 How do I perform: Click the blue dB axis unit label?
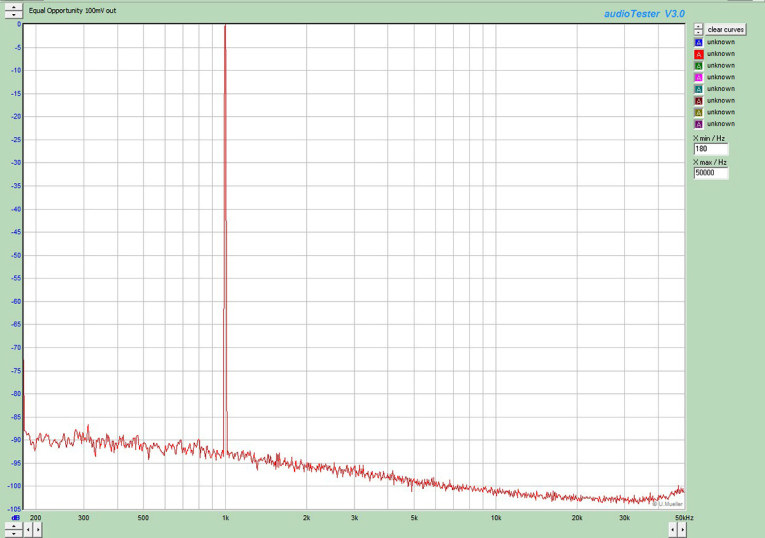[x=16, y=518]
